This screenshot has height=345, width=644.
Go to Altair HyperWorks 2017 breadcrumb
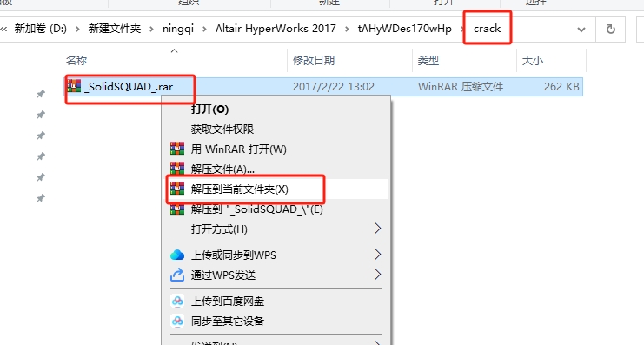276,29
